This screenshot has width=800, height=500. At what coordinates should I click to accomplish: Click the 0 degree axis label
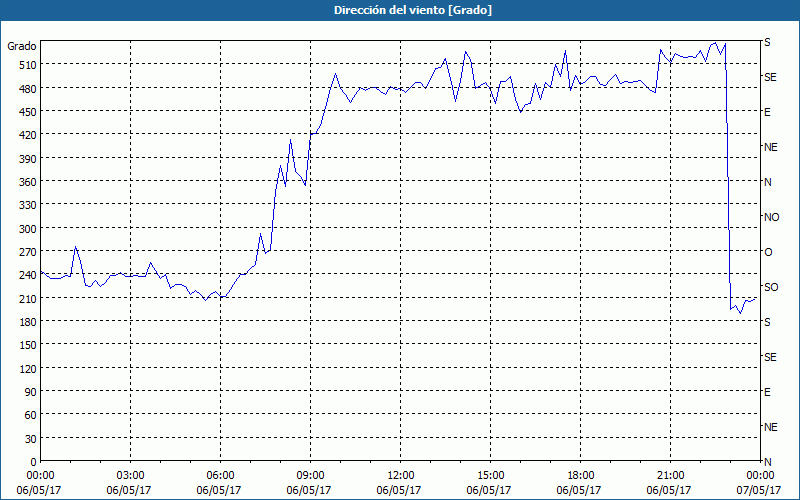(x=34, y=462)
